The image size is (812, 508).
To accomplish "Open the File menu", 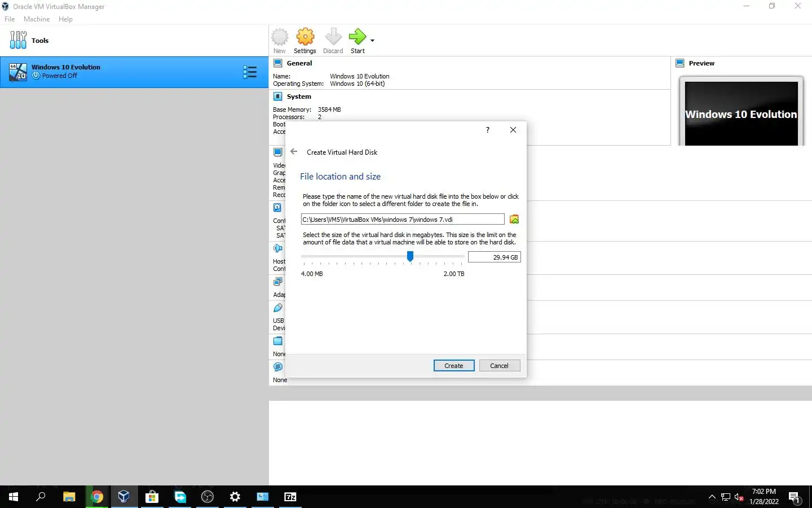I will click(x=10, y=19).
